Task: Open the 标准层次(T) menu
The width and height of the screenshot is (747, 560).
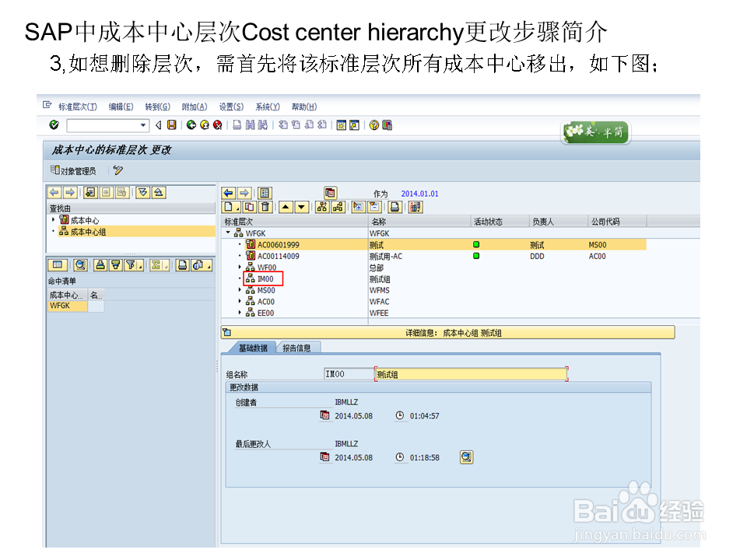Action: (x=78, y=107)
